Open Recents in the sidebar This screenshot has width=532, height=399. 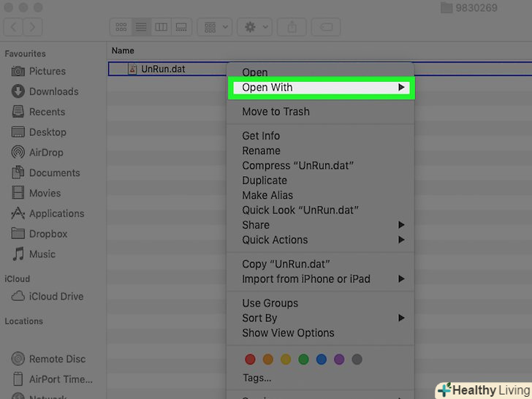click(x=38, y=112)
